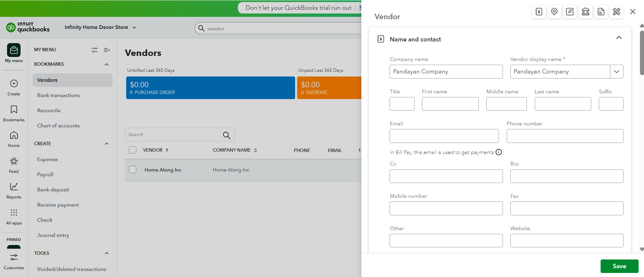Click the Vendor display name field
This screenshot has height=277, width=644.
(560, 71)
